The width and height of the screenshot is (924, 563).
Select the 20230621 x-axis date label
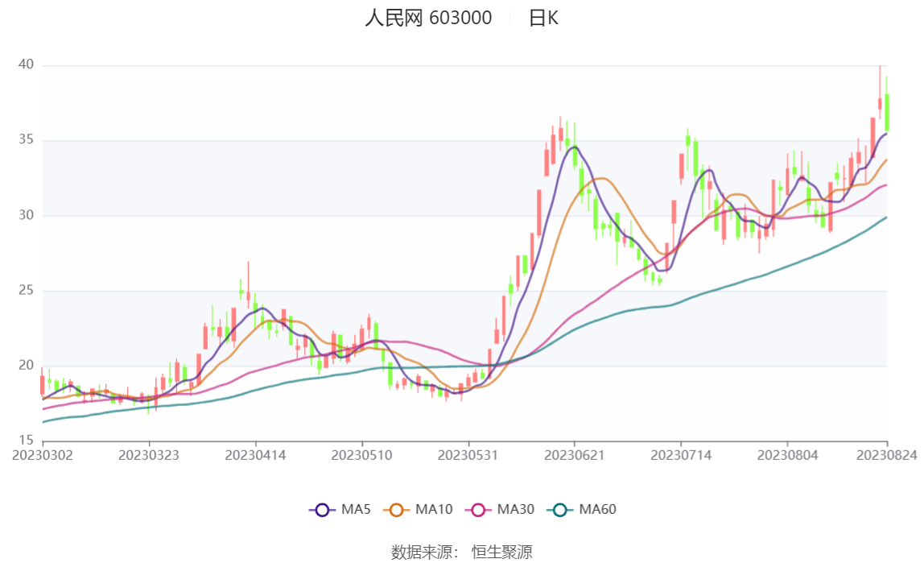coord(574,455)
